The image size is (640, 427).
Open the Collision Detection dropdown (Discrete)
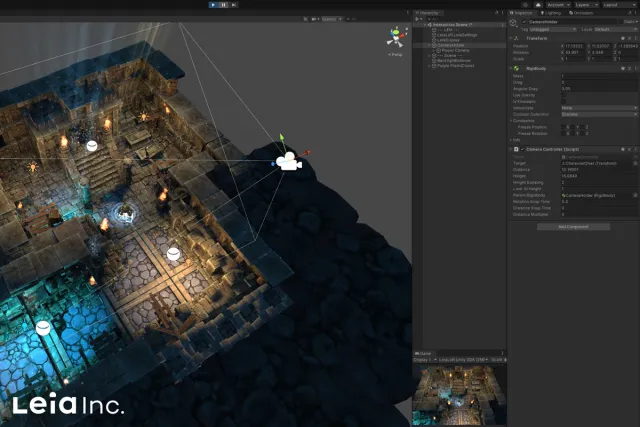(599, 114)
